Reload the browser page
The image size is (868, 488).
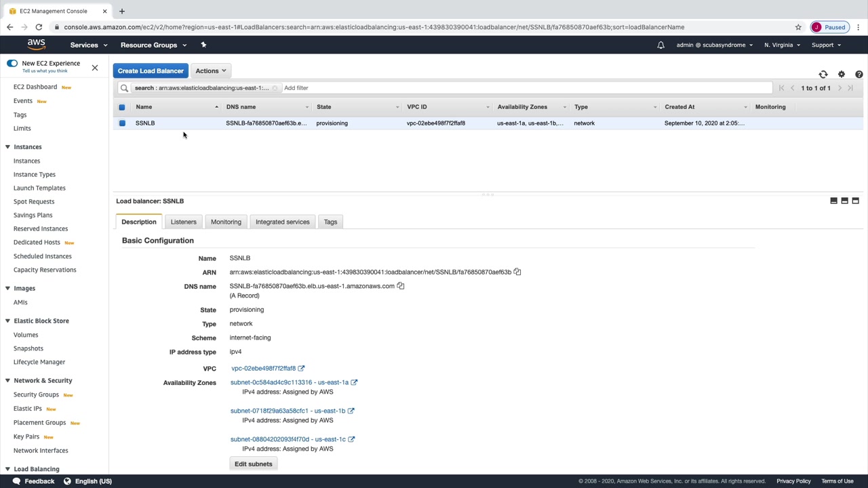click(39, 27)
